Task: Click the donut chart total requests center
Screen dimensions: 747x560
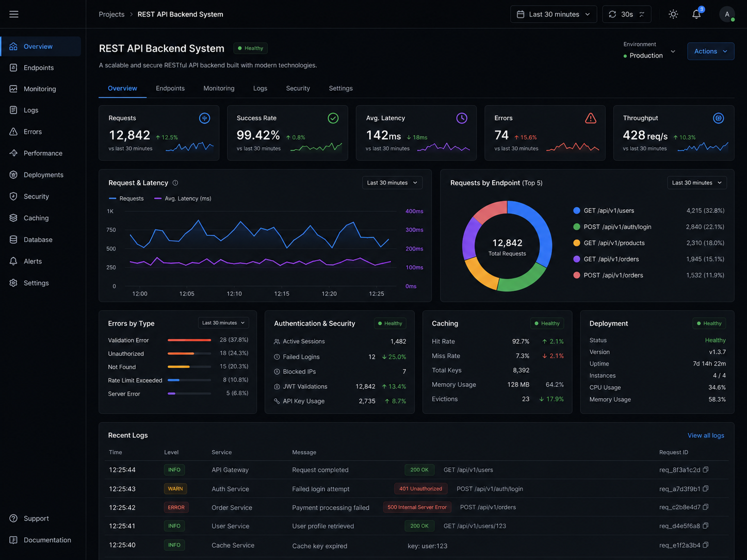Action: tap(507, 246)
